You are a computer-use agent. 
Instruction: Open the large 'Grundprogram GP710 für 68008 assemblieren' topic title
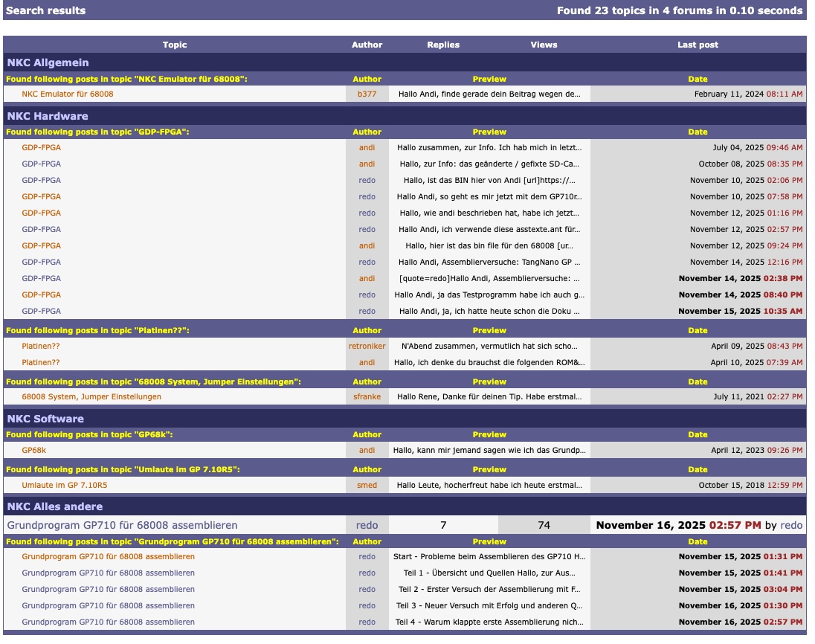tap(122, 525)
